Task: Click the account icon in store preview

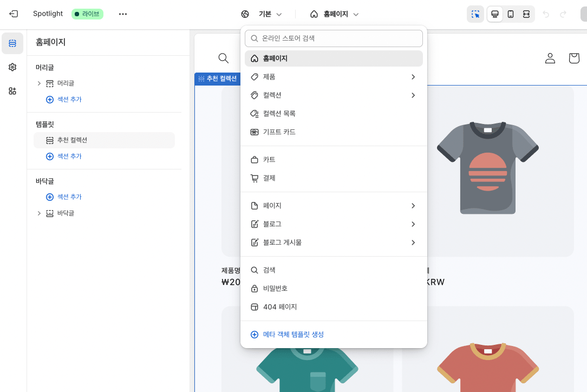Action: pos(550,58)
